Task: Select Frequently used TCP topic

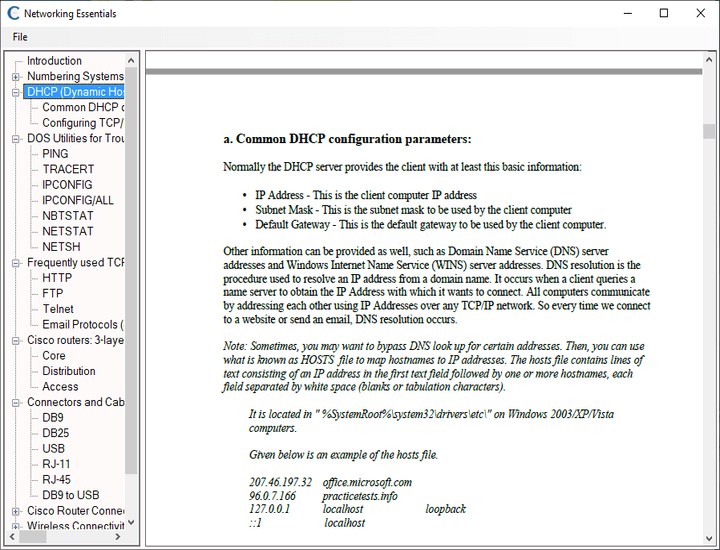Action: pos(75,263)
